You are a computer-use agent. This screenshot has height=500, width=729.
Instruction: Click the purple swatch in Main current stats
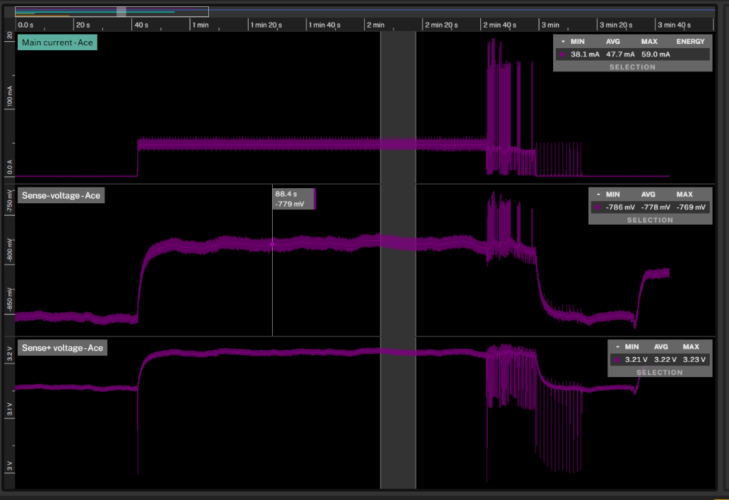click(x=562, y=54)
